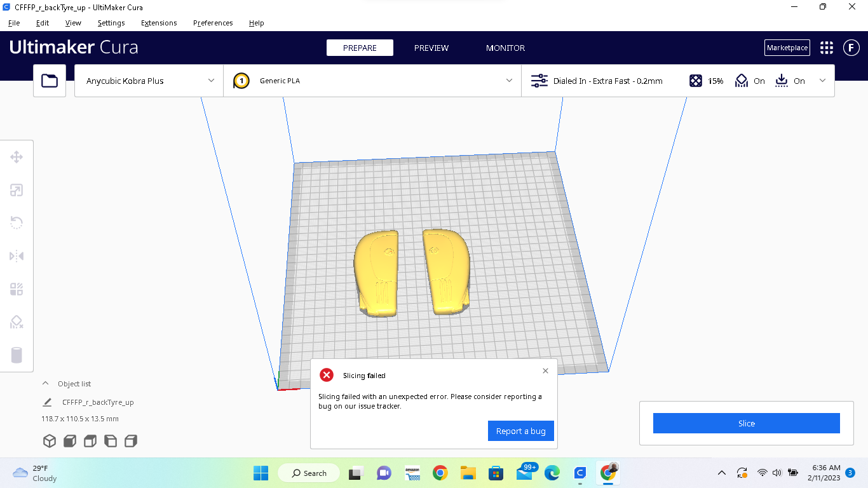
Task: Collapse the Object list panel
Action: click(45, 383)
